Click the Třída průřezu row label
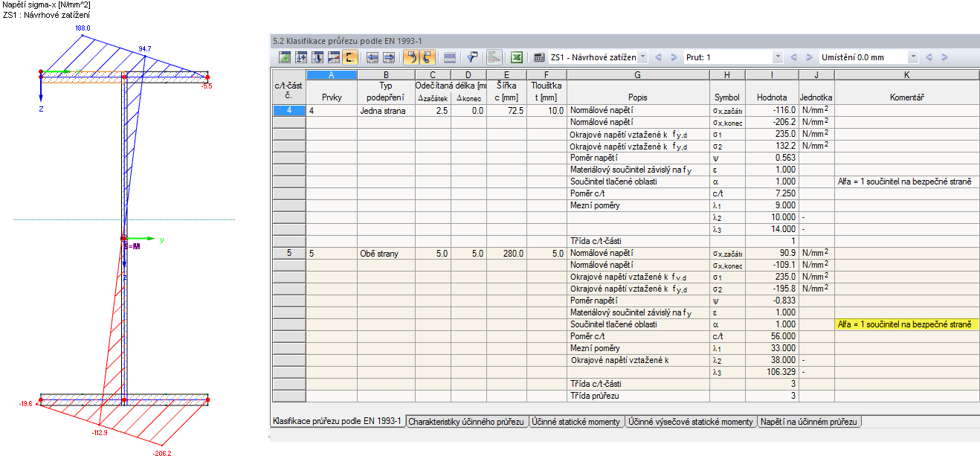The image size is (980, 456). (x=638, y=396)
